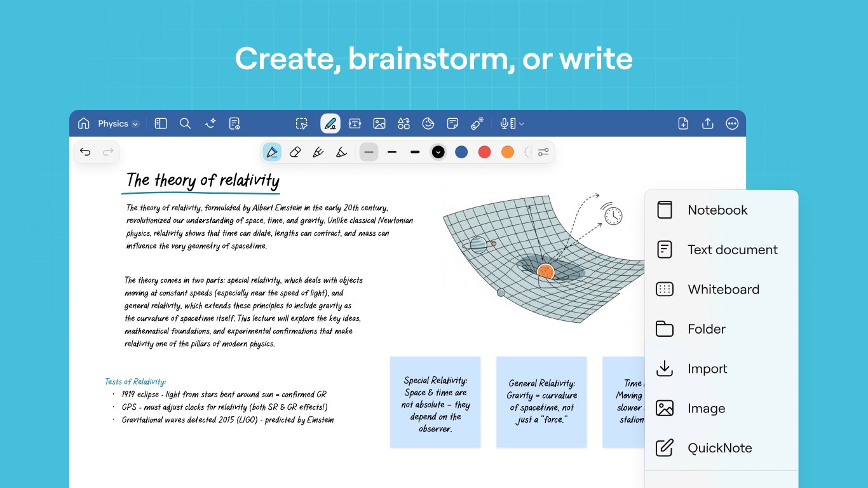The width and height of the screenshot is (868, 488).
Task: Click the search icon in the toolbar
Action: [x=185, y=123]
